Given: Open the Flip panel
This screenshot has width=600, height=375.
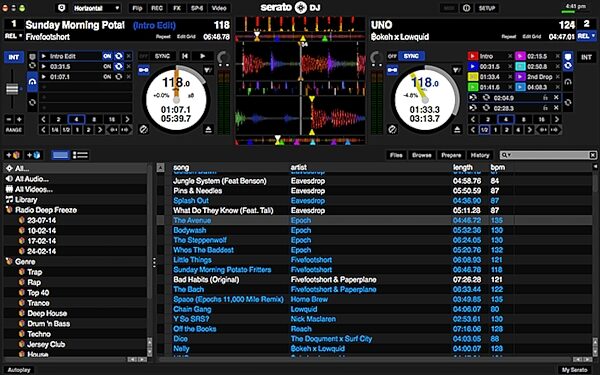Looking at the screenshot, I should (x=137, y=8).
